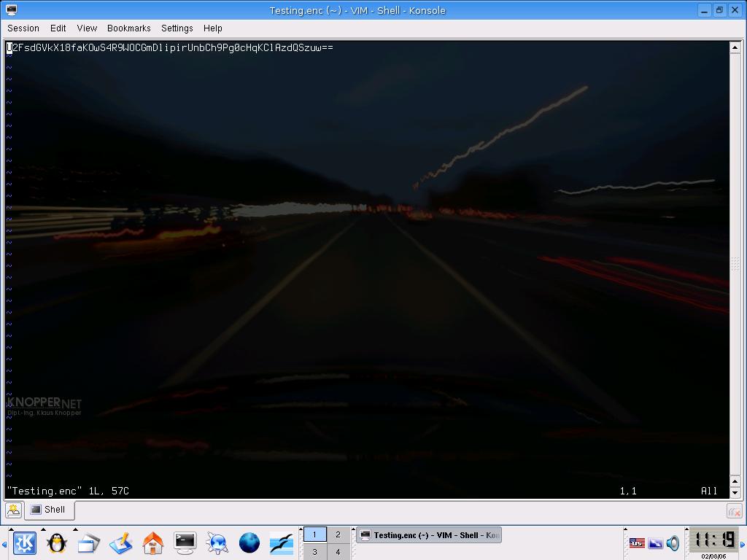Launch the OpenOffice seagull icon
747x560 pixels.
tap(281, 542)
